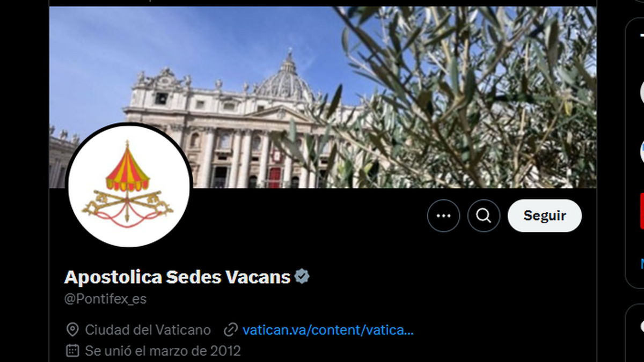Open the vatican.va/content link
Viewport: 644px width, 362px height.
(328, 329)
